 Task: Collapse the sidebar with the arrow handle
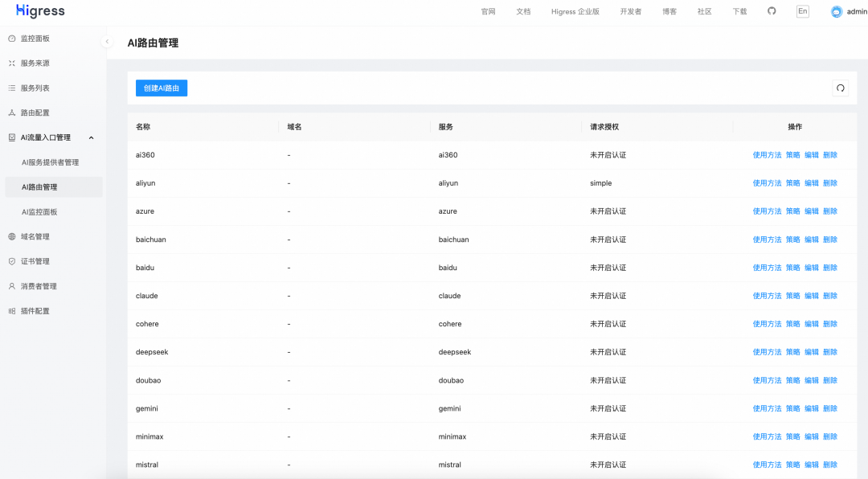coord(107,42)
